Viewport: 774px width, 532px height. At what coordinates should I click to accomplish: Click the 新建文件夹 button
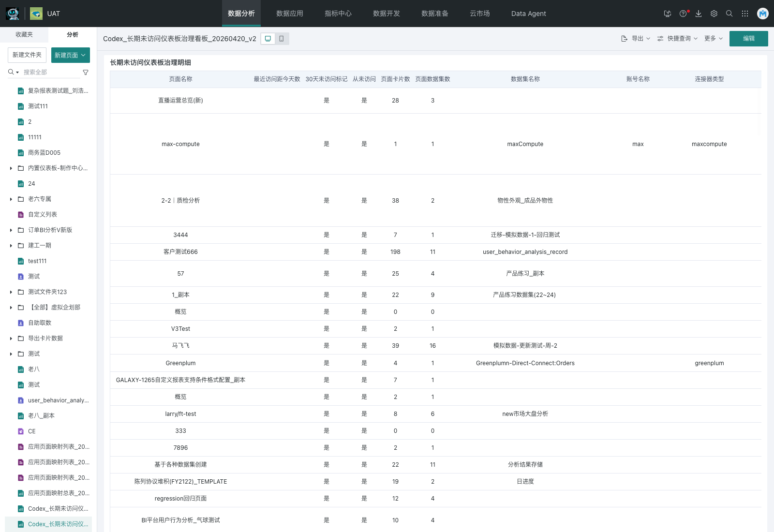click(x=27, y=55)
